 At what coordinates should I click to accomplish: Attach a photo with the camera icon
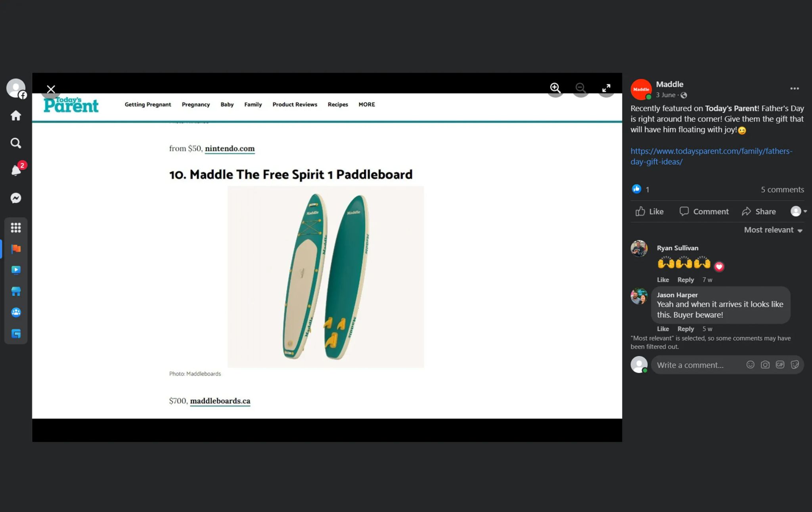[765, 364]
